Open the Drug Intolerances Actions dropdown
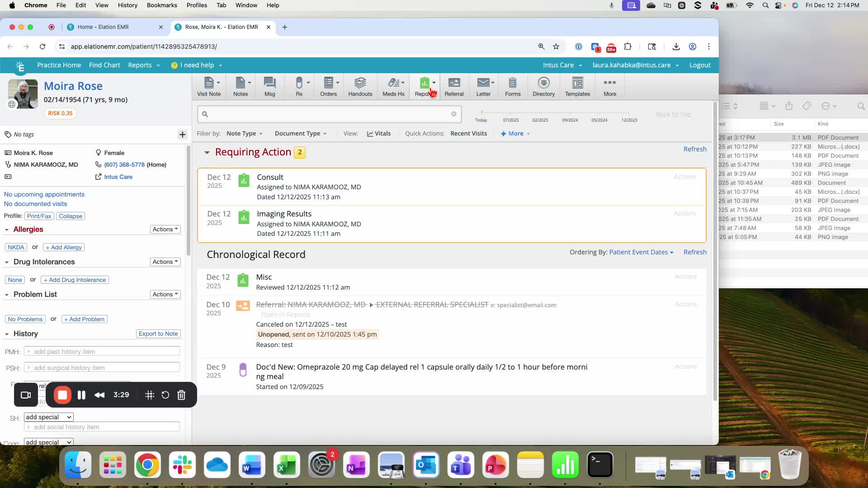Image resolution: width=868 pixels, height=488 pixels. pos(165,262)
